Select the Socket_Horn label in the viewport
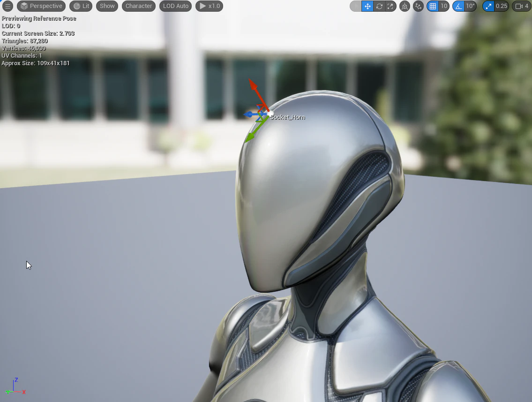This screenshot has height=402, width=532. [x=288, y=117]
